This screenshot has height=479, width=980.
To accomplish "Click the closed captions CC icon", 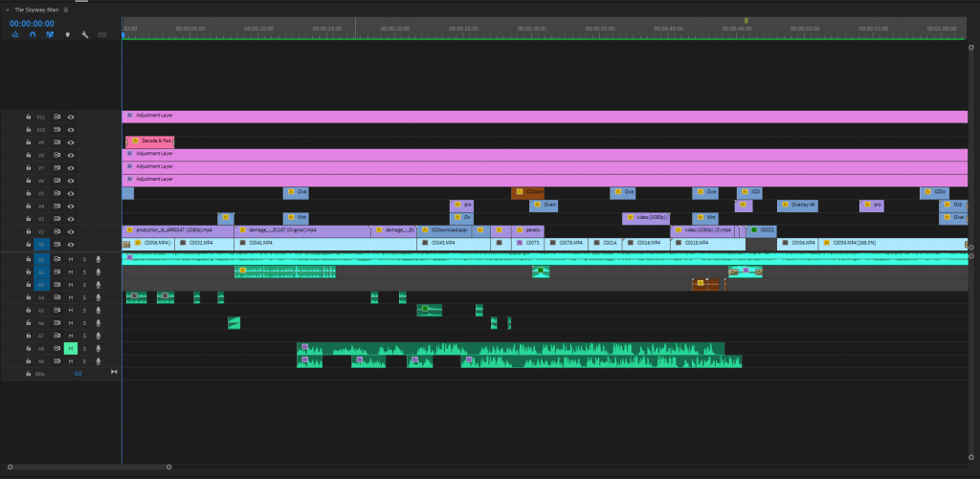I will coord(101,34).
